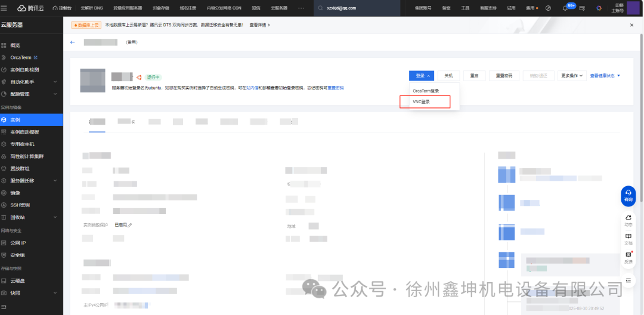
Task: Expand 查看健康状态
Action: click(x=605, y=76)
